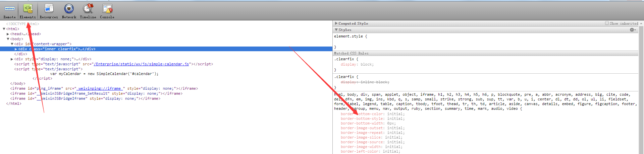Collapse the content-wrapper div node

tap(12, 44)
